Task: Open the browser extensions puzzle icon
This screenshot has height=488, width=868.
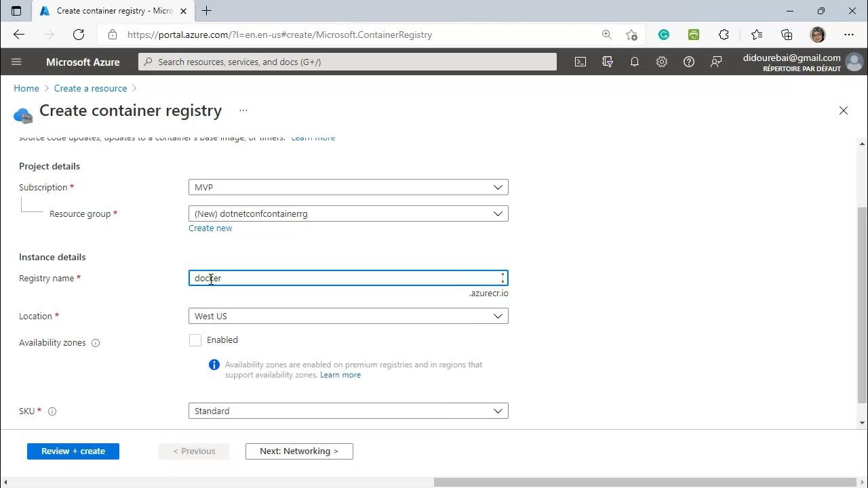Action: click(724, 35)
